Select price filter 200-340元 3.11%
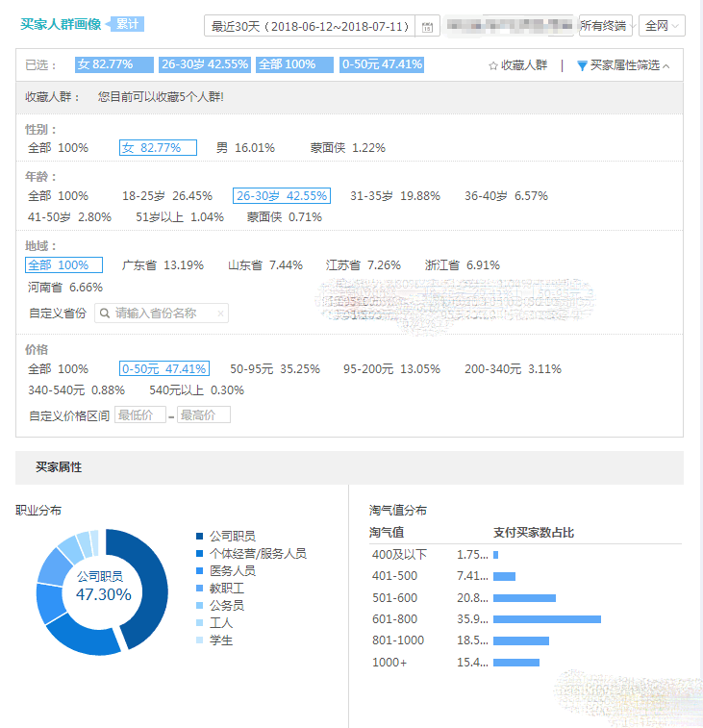 click(x=514, y=369)
